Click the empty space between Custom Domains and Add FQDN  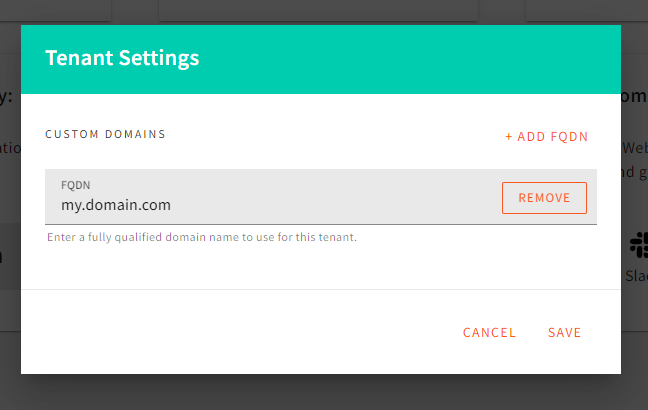330,135
